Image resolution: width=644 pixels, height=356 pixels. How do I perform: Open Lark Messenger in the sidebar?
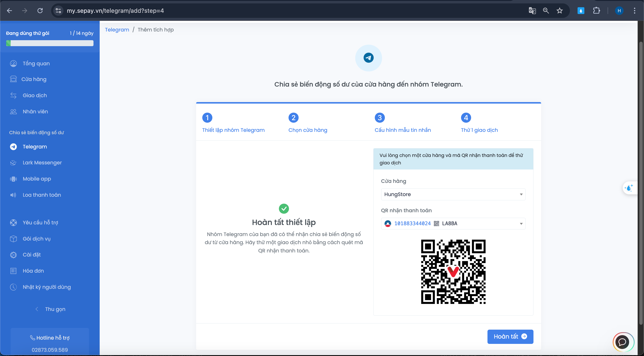coord(42,163)
